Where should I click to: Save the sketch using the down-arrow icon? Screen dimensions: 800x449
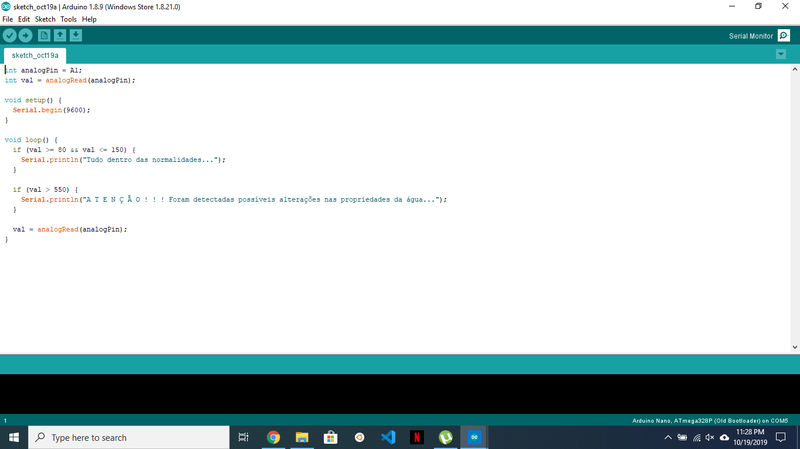76,36
